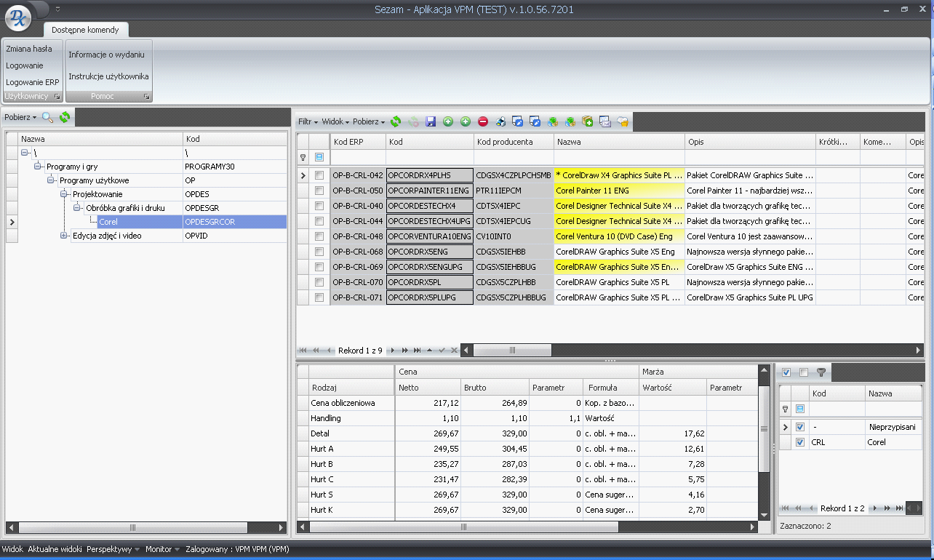Collapse the Projektowanie tree node
934x560 pixels.
[x=65, y=194]
